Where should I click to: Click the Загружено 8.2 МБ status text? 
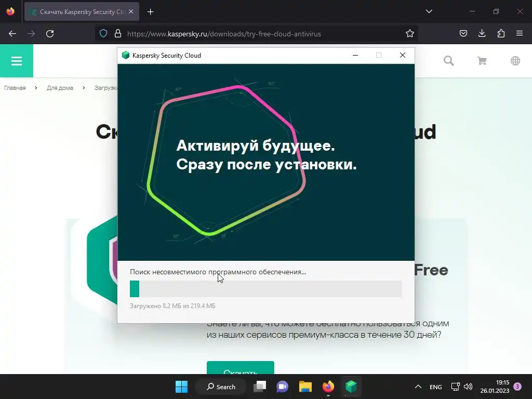point(172,305)
